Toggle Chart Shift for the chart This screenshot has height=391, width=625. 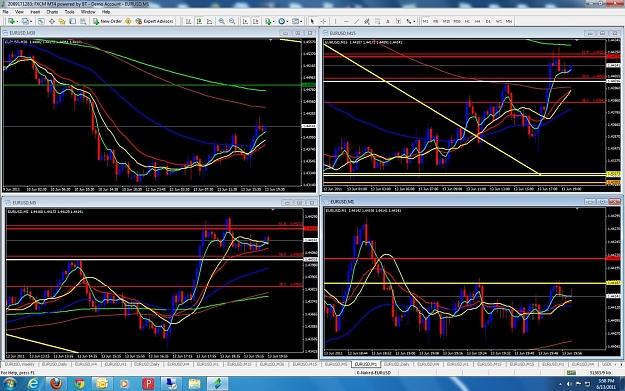click(x=256, y=21)
